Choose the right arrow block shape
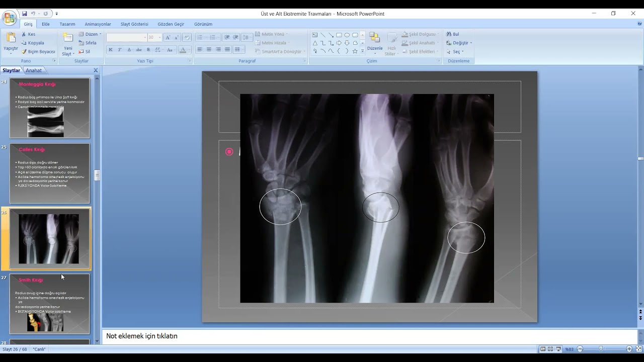This screenshot has height=362, width=644. (339, 43)
